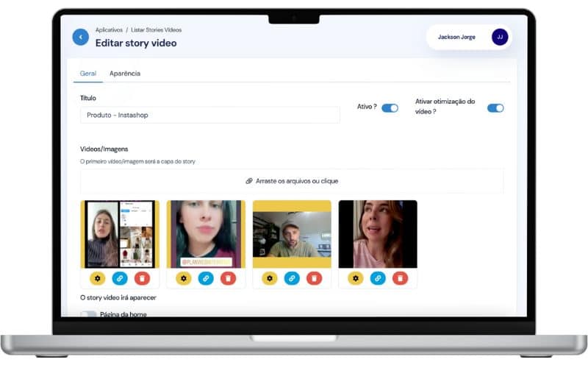Select the Geral tab

[x=88, y=73]
